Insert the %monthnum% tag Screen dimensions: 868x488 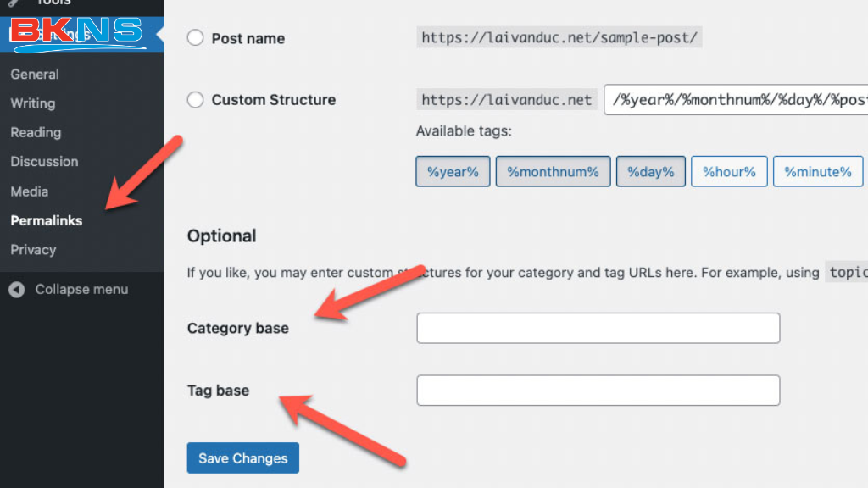point(553,172)
